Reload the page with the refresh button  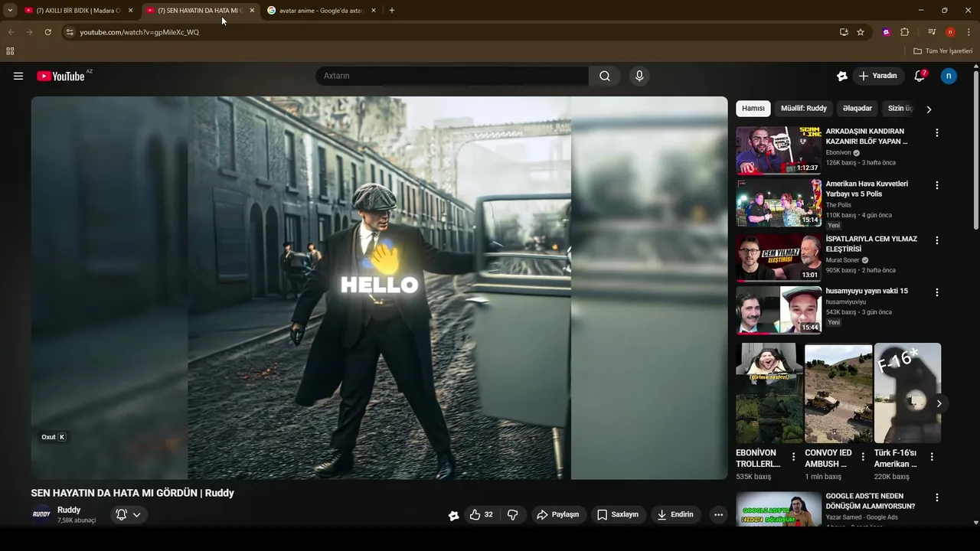pyautogui.click(x=47, y=32)
